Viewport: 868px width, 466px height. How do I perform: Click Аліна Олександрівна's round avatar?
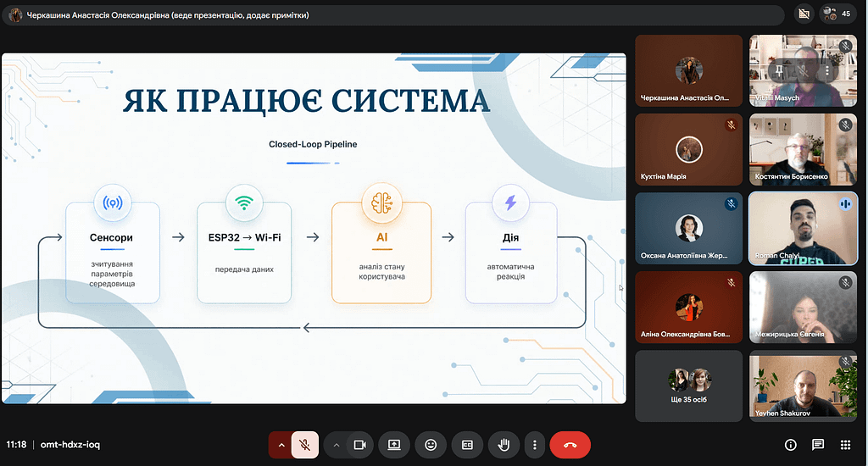pos(689,308)
